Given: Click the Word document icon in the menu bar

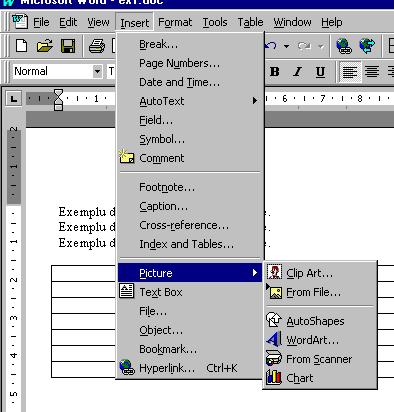Looking at the screenshot, I should tap(20, 22).
